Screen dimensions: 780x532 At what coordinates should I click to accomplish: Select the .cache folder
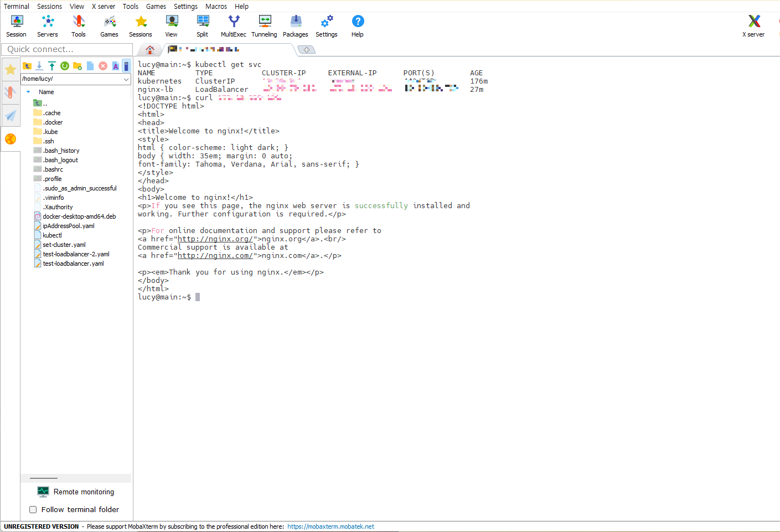pyautogui.click(x=48, y=113)
